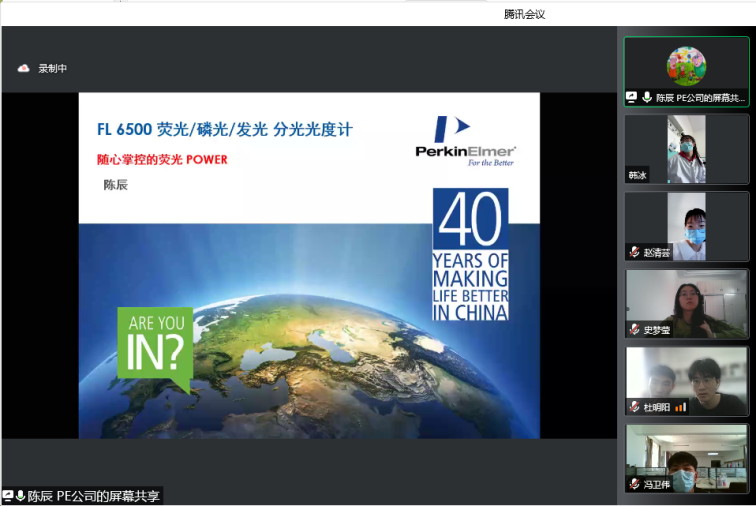The width and height of the screenshot is (756, 506).
Task: Click orange signal-strength bars next to 杜明阳
Action: point(680,408)
